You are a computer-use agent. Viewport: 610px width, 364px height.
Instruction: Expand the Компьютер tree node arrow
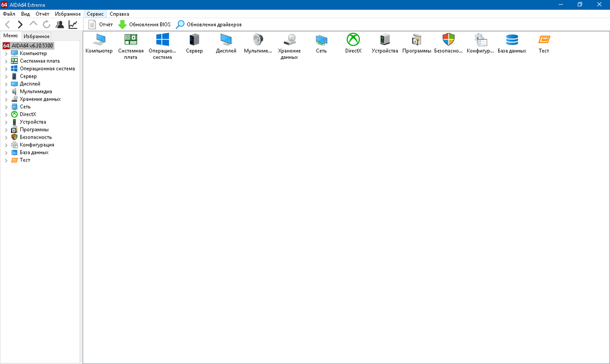[x=6, y=53]
